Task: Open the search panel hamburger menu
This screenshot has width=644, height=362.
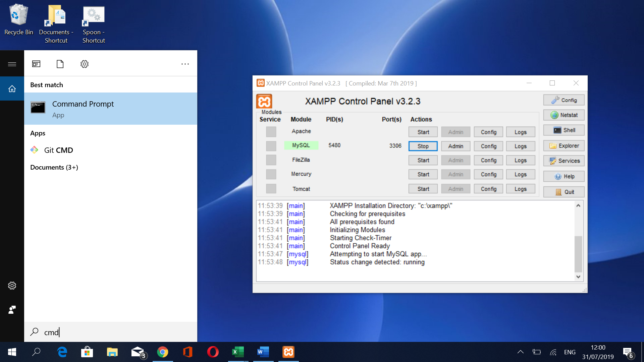Action: pos(12,63)
